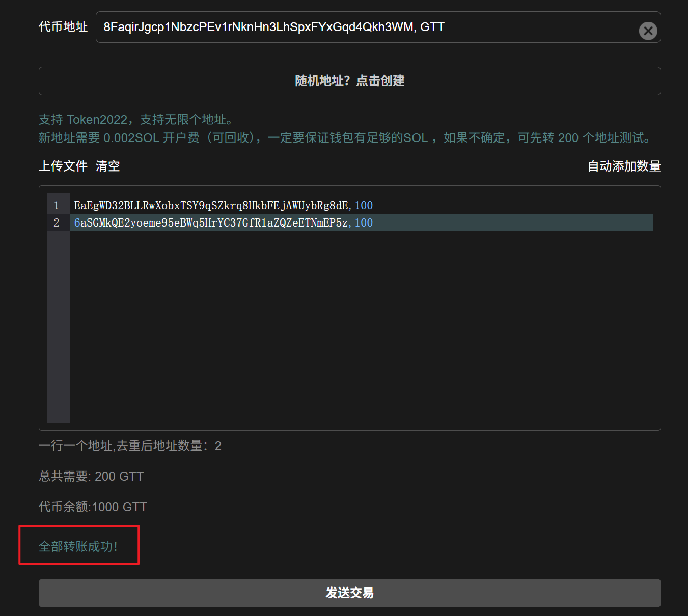Click the amount 100 on the first line
Viewport: 688px width, 616px height.
pos(364,206)
